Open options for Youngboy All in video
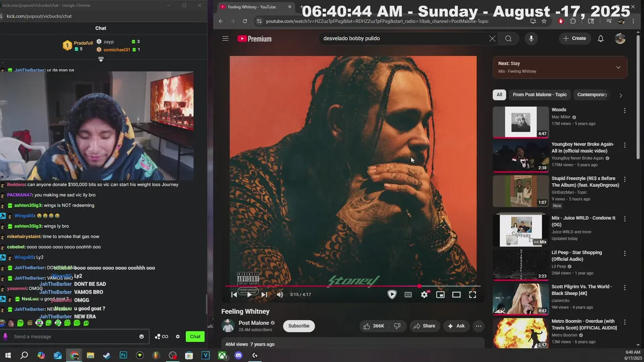Image resolution: width=644 pixels, height=362 pixels. click(625, 145)
